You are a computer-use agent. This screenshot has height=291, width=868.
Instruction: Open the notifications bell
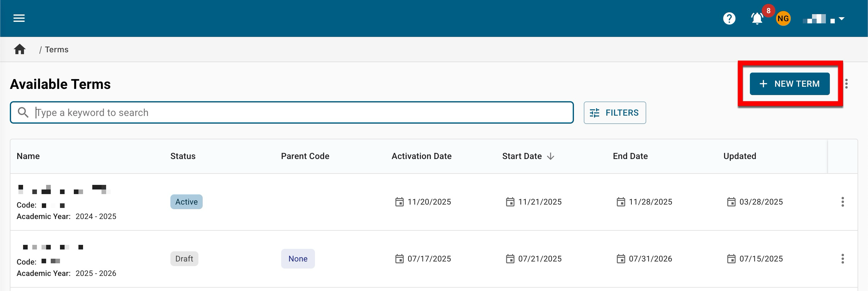click(757, 18)
